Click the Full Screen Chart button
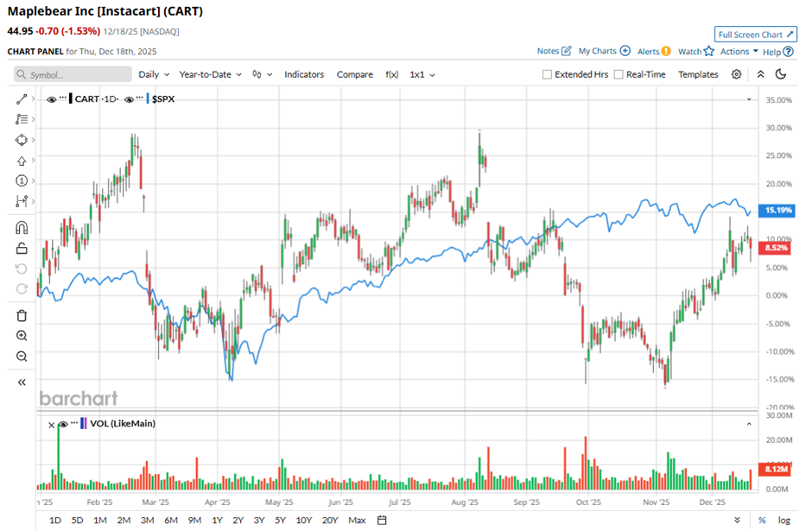The width and height of the screenshot is (812, 531). coord(756,35)
